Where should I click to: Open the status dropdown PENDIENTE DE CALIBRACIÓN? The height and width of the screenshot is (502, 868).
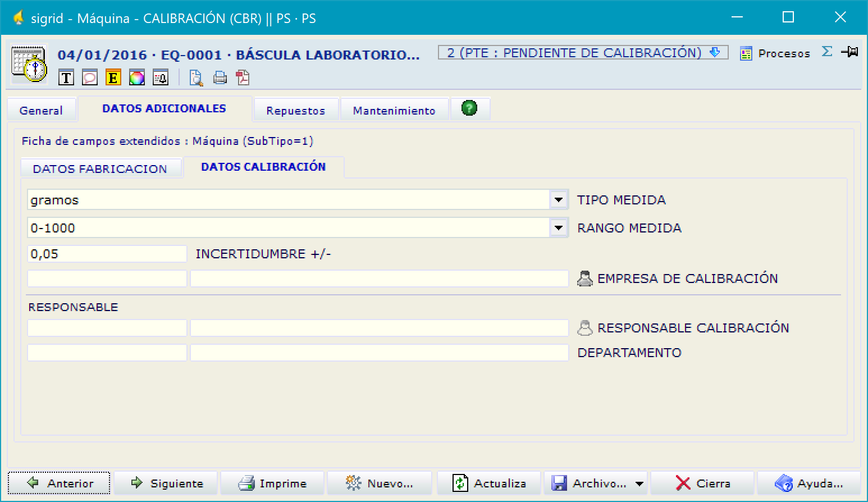pyautogui.click(x=583, y=52)
